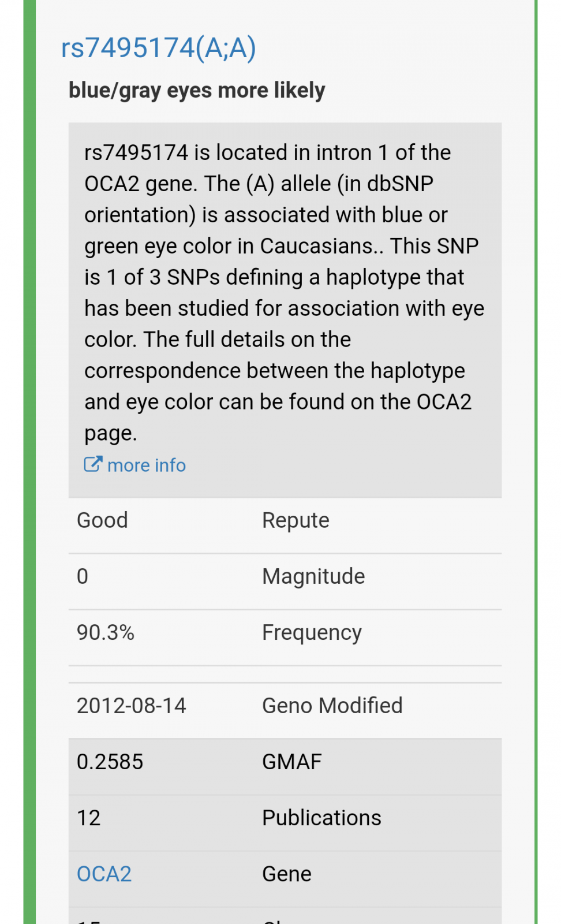Select the Magnitude row label
The image size is (561, 924).
pos(313,576)
